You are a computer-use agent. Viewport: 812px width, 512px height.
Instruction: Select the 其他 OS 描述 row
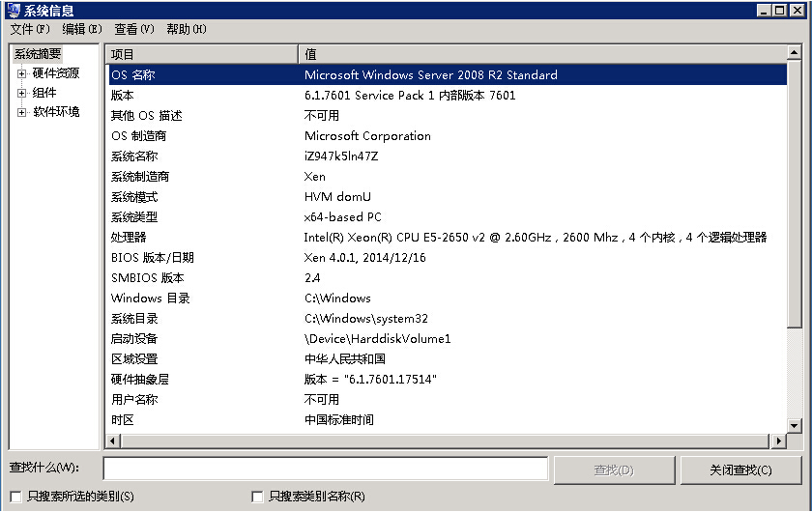448,116
